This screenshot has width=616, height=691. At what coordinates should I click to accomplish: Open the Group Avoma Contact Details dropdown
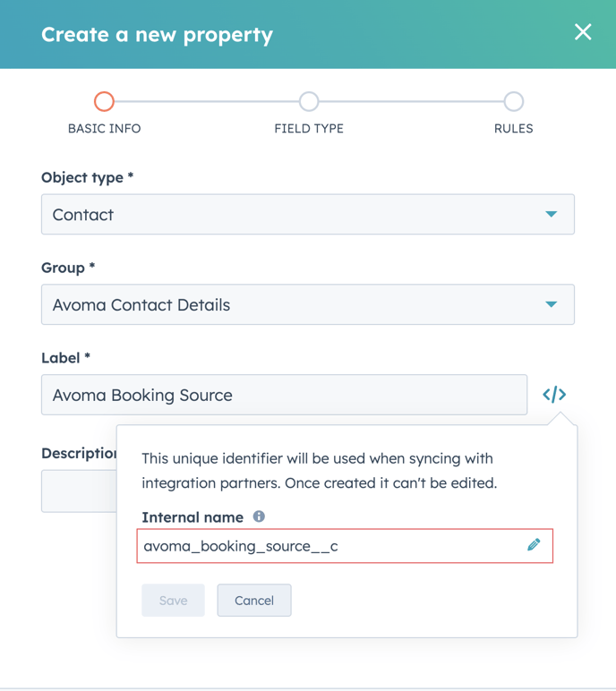[308, 304]
